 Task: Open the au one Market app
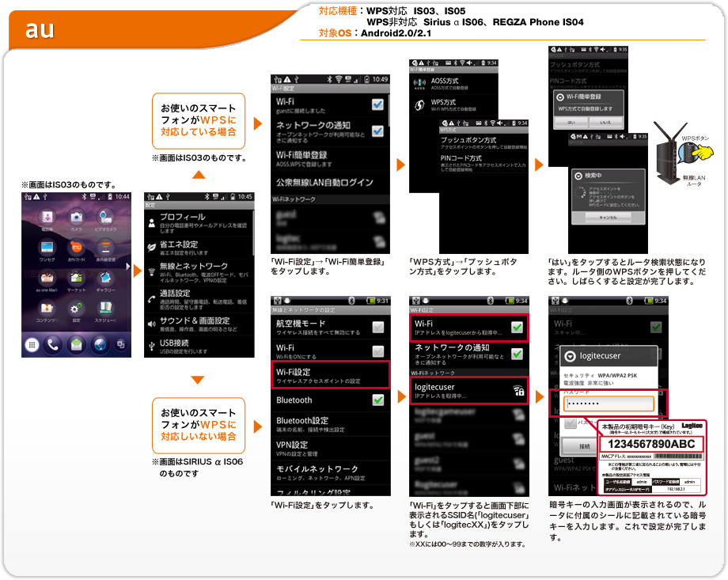pos(47,278)
